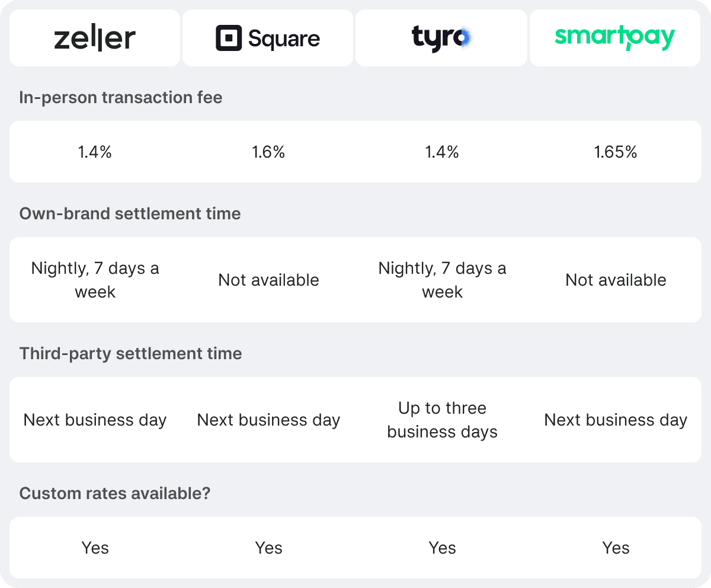Select the Yes under Smartpay custom rates
This screenshot has height=588, width=711.
616,548
